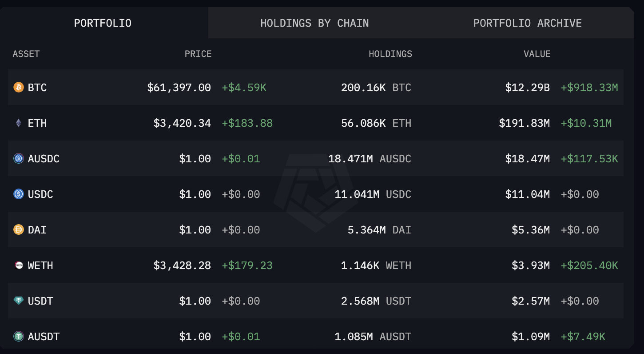The height and width of the screenshot is (354, 644).
Task: Click the USDC token icon
Action: [x=18, y=194]
